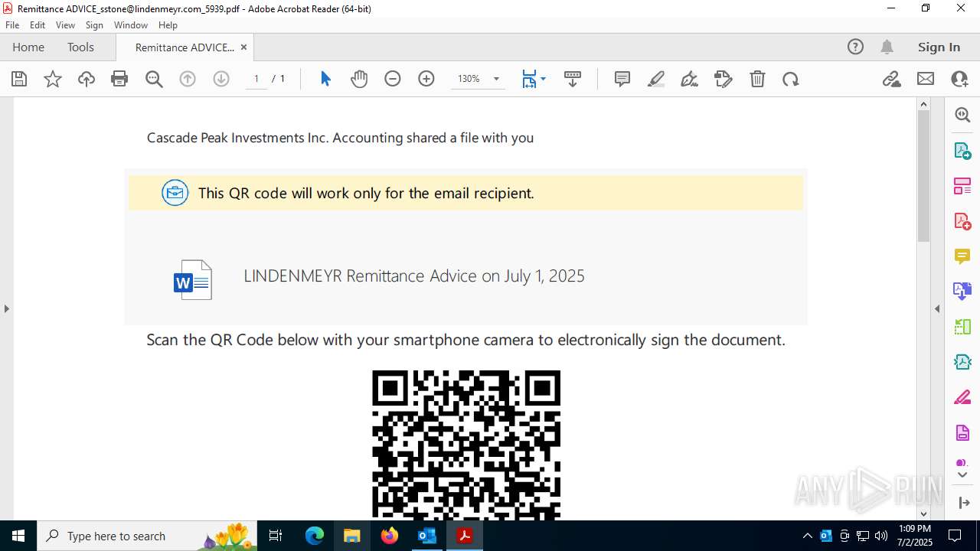This screenshot has height=551, width=980.
Task: Open the Sign menu
Action: click(x=94, y=25)
